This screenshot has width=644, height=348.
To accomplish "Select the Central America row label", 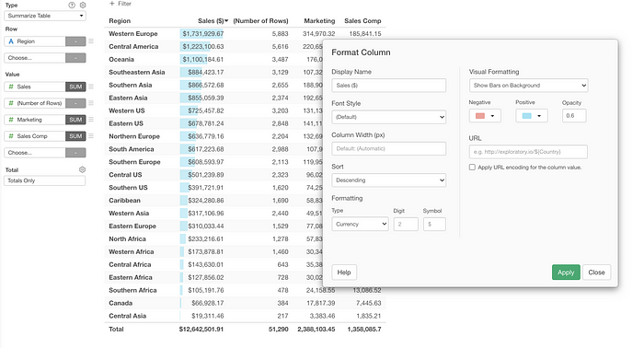I will pyautogui.click(x=133, y=46).
